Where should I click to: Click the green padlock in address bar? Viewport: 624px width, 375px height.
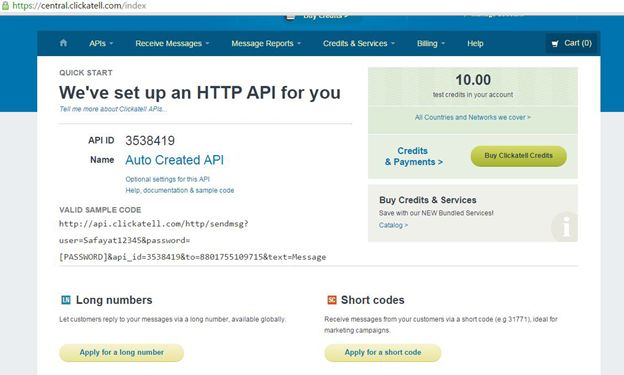[5, 6]
